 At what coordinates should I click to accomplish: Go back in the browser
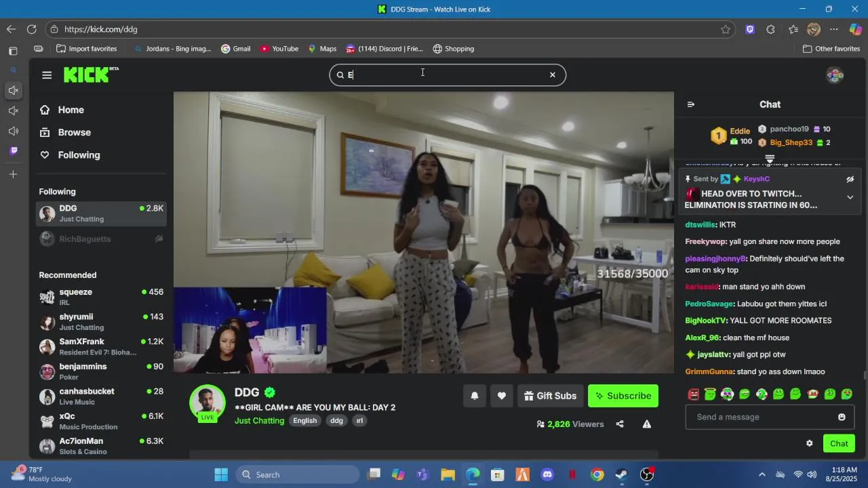click(11, 29)
